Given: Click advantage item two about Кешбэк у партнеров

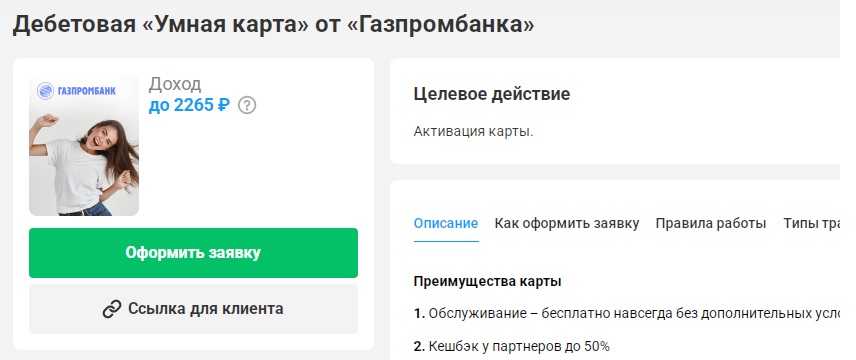Looking at the screenshot, I should pos(512,346).
